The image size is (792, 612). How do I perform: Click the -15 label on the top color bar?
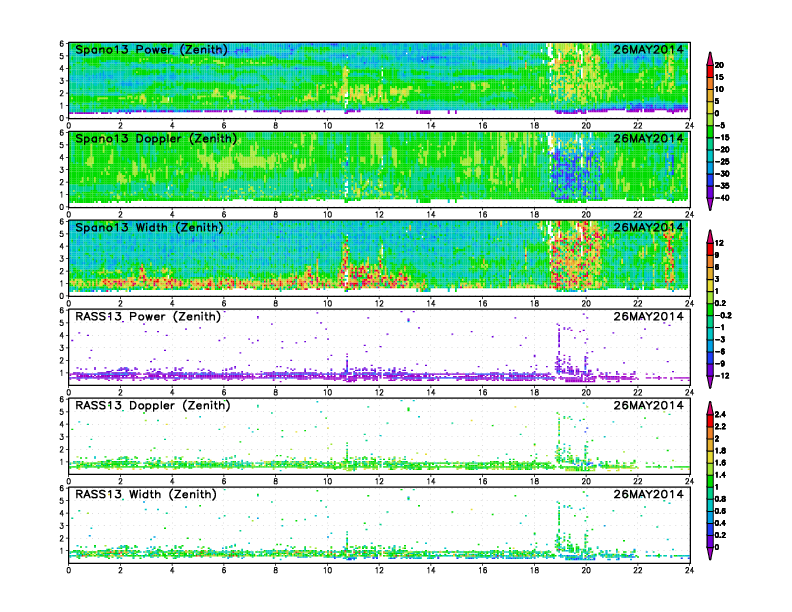(722, 137)
